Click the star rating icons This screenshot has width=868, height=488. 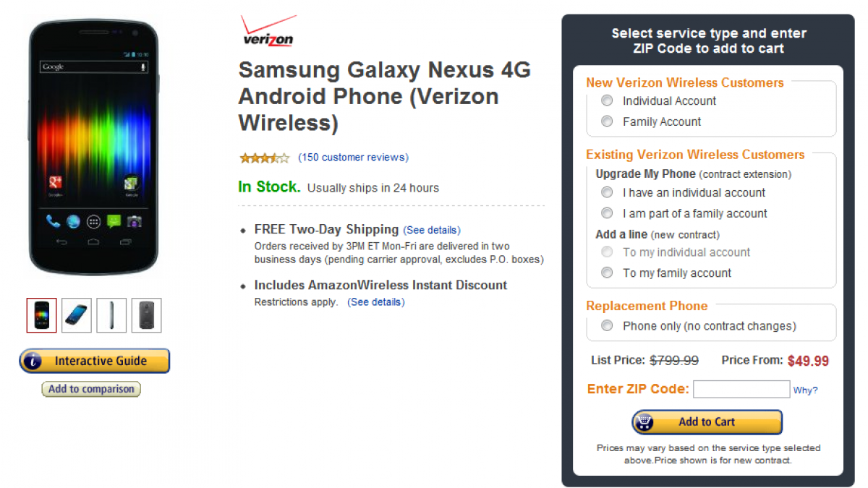pyautogui.click(x=264, y=158)
